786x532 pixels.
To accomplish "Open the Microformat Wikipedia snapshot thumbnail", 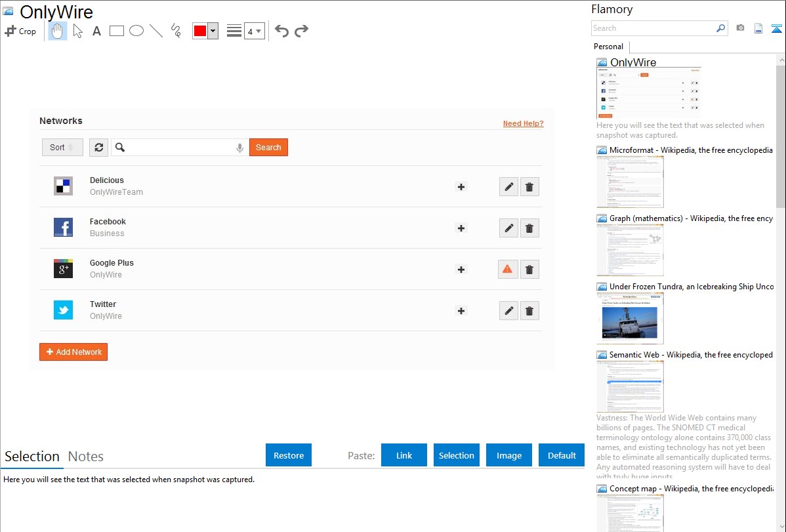I will [x=630, y=182].
